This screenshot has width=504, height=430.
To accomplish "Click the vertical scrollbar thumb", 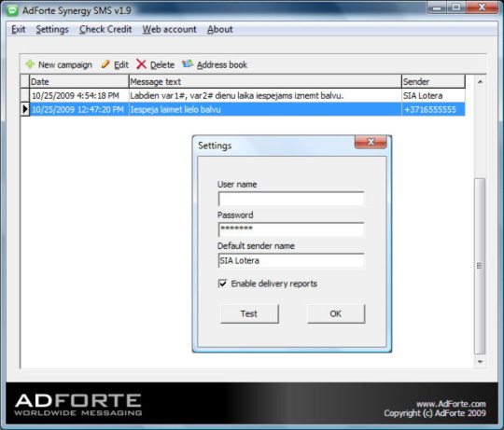I will 480,266.
